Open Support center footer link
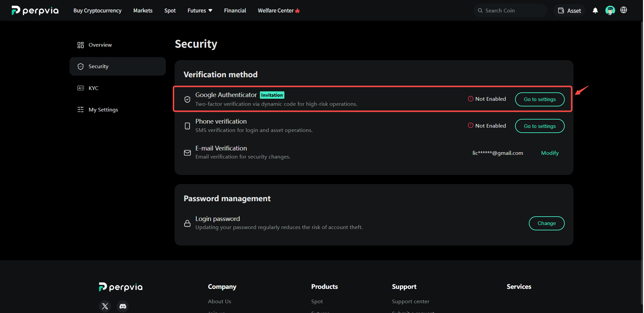Image resolution: width=644 pixels, height=313 pixels. click(411, 302)
